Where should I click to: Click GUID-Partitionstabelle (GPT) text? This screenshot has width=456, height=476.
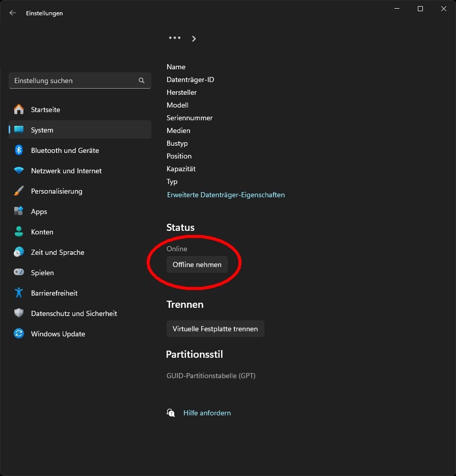tap(211, 376)
